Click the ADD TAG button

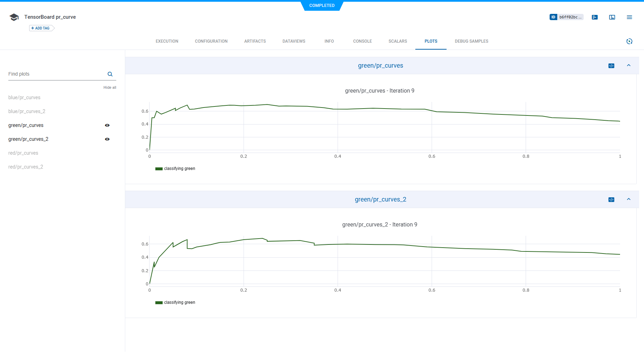click(41, 28)
